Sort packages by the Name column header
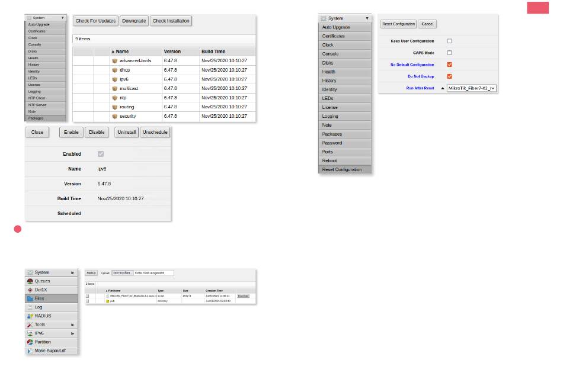The height and width of the screenshot is (392, 563). 122,52
